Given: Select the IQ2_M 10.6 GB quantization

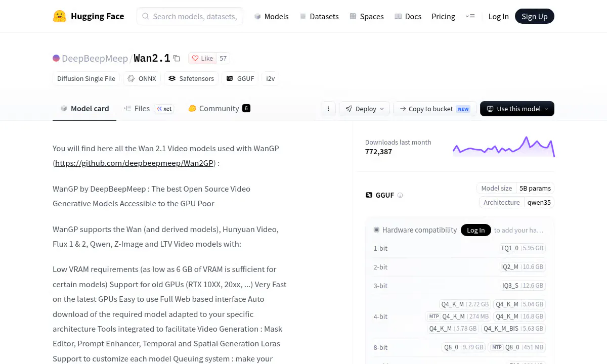Looking at the screenshot, I should (523, 267).
